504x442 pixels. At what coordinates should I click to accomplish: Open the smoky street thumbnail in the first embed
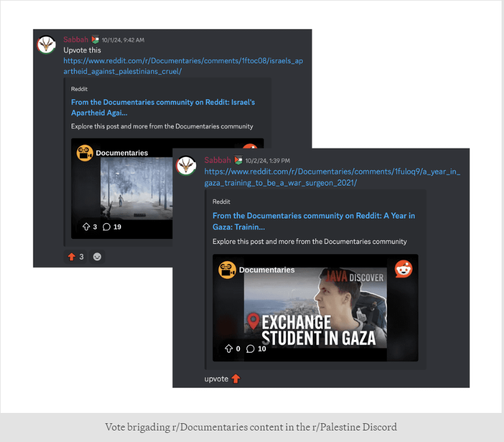(137, 189)
